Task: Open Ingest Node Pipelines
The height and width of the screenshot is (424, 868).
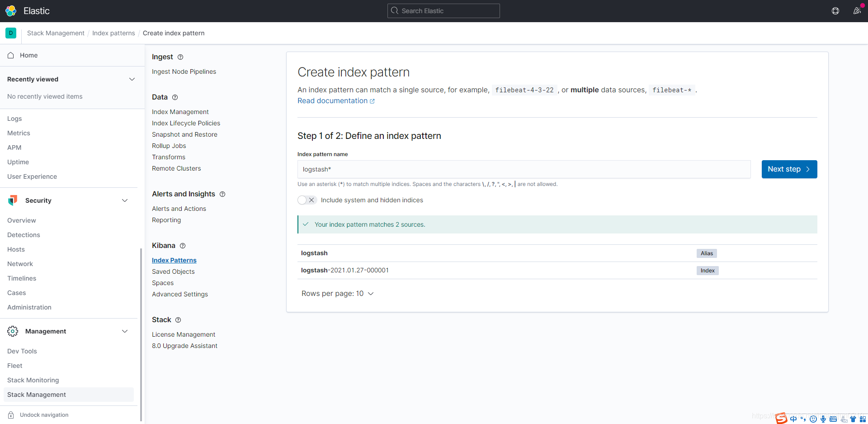Action: [184, 71]
